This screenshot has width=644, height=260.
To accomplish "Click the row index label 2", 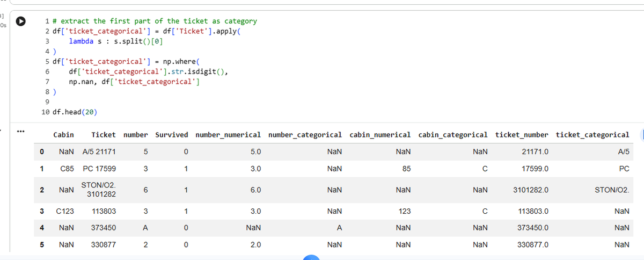I will [x=42, y=190].
